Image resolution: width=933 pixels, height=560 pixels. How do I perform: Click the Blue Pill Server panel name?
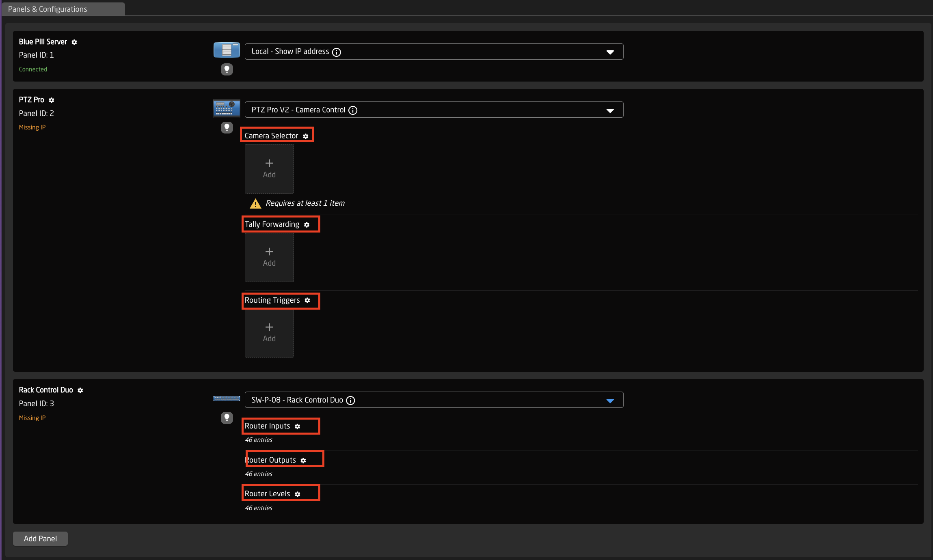43,42
